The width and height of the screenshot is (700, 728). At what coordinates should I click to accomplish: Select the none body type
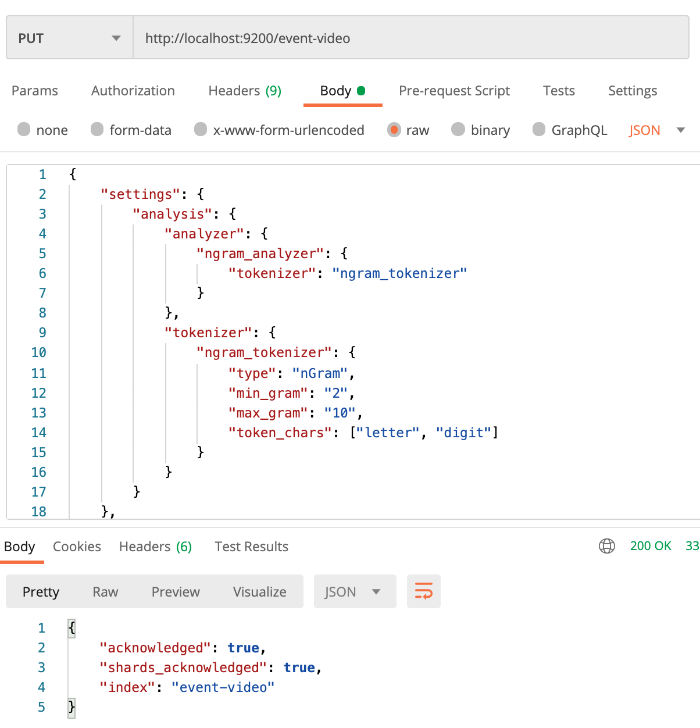(x=24, y=129)
